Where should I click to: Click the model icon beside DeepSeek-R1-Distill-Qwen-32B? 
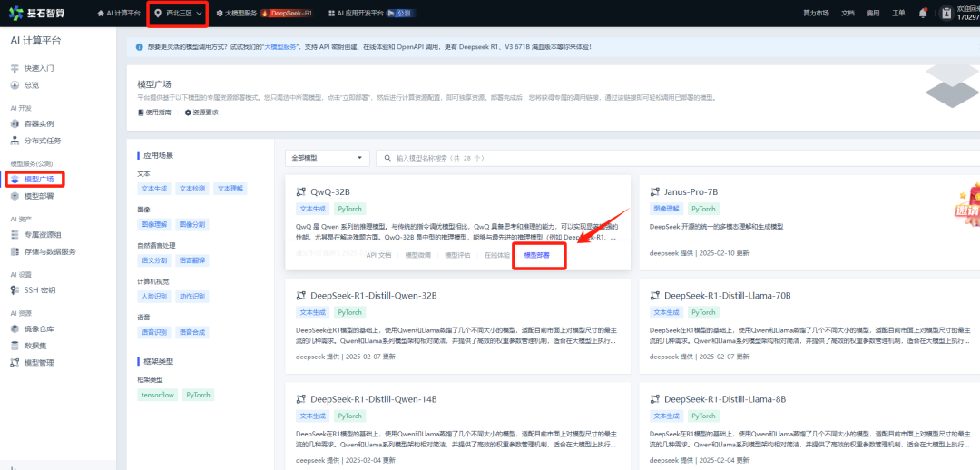point(300,295)
